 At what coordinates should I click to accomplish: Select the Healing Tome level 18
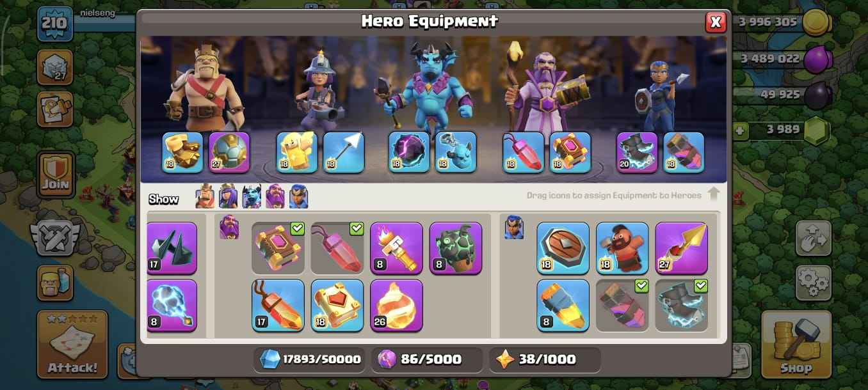click(x=337, y=305)
